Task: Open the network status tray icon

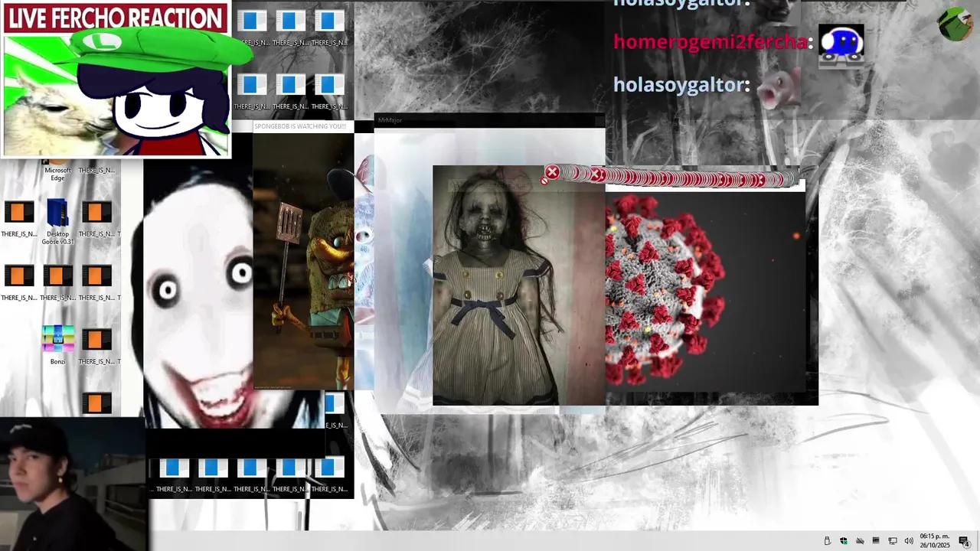Action: pos(893,541)
